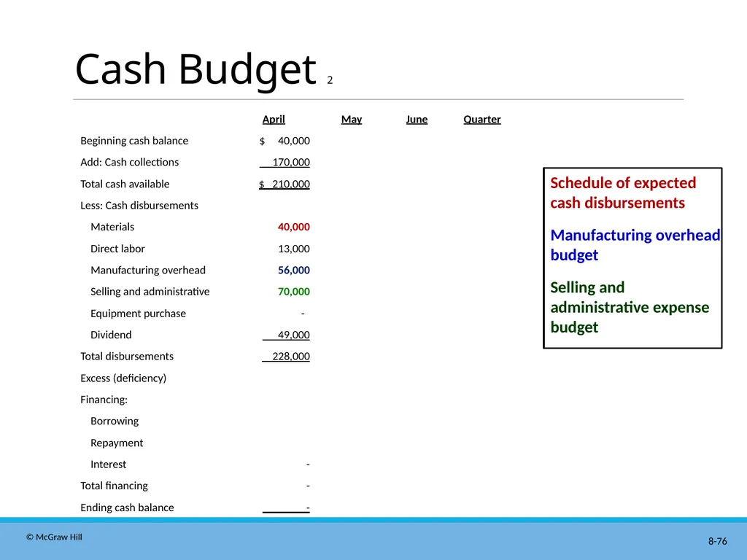747x560 pixels.
Task: Click the 'Total cash available' label
Action: (x=125, y=184)
